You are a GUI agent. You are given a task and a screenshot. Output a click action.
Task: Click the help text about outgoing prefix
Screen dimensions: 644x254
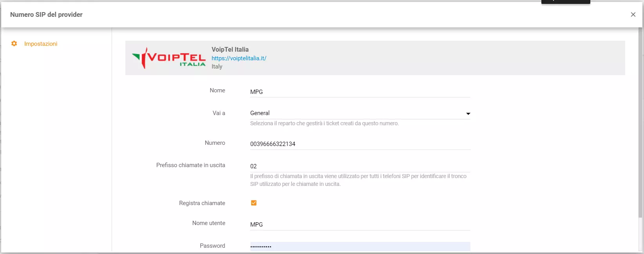coord(358,180)
